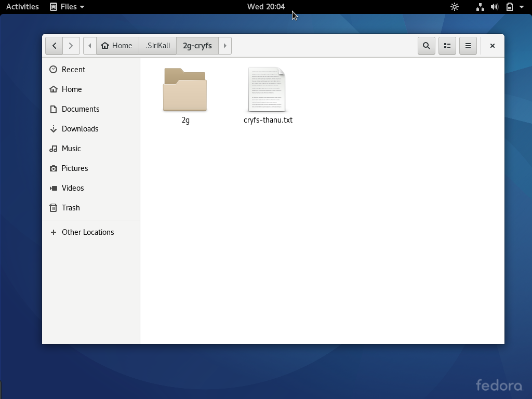The height and width of the screenshot is (399, 532).
Task: Click the volume speaker icon in top bar
Action: 495,7
